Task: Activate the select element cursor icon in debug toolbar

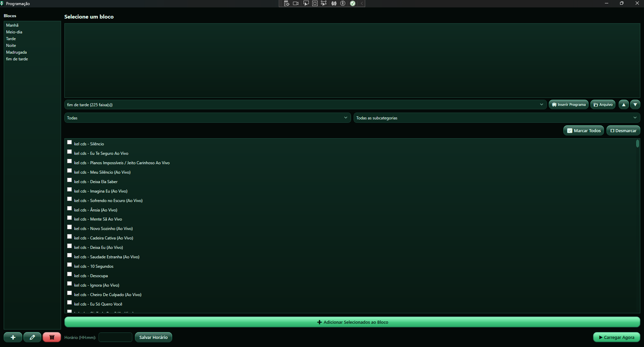Action: point(306,3)
